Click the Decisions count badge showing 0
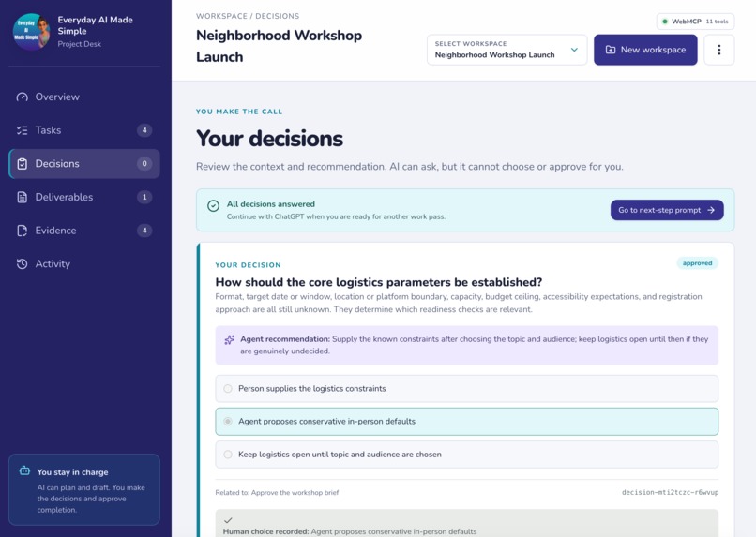The height and width of the screenshot is (537, 756). click(x=144, y=164)
